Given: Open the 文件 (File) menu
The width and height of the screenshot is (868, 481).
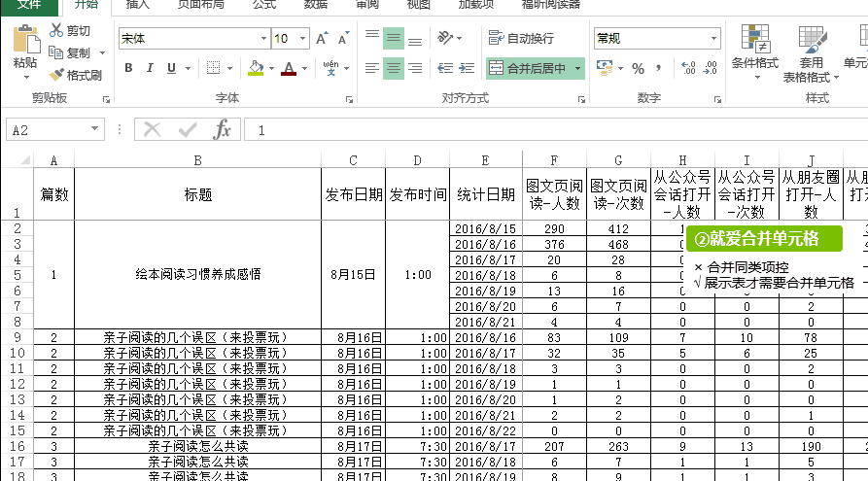Looking at the screenshot, I should click(29, 5).
